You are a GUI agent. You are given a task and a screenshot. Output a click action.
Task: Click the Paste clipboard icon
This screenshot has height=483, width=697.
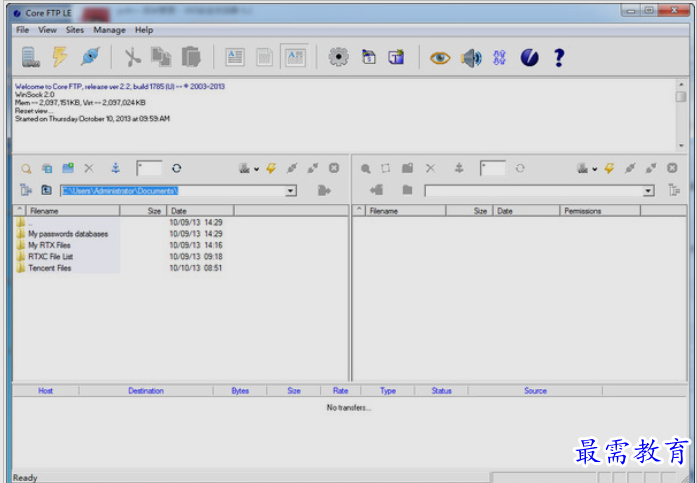tap(191, 57)
